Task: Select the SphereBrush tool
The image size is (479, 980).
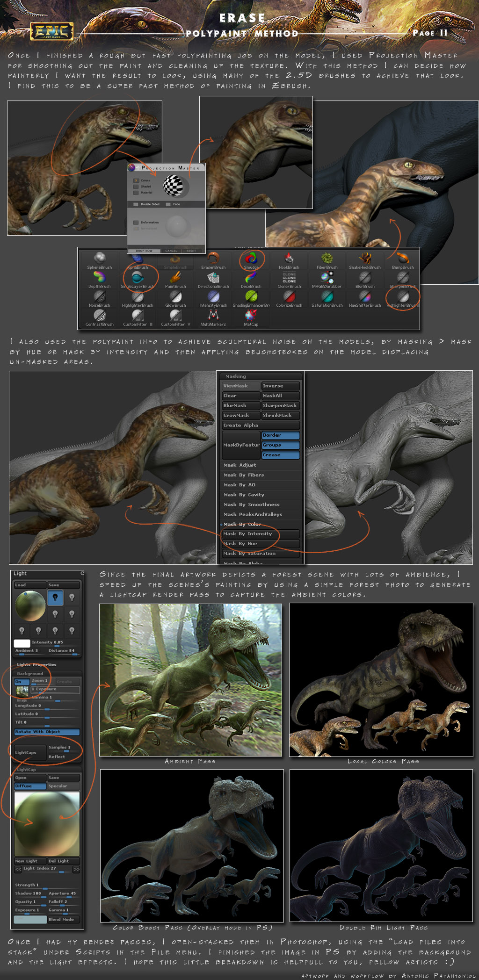Action: pyautogui.click(x=100, y=260)
